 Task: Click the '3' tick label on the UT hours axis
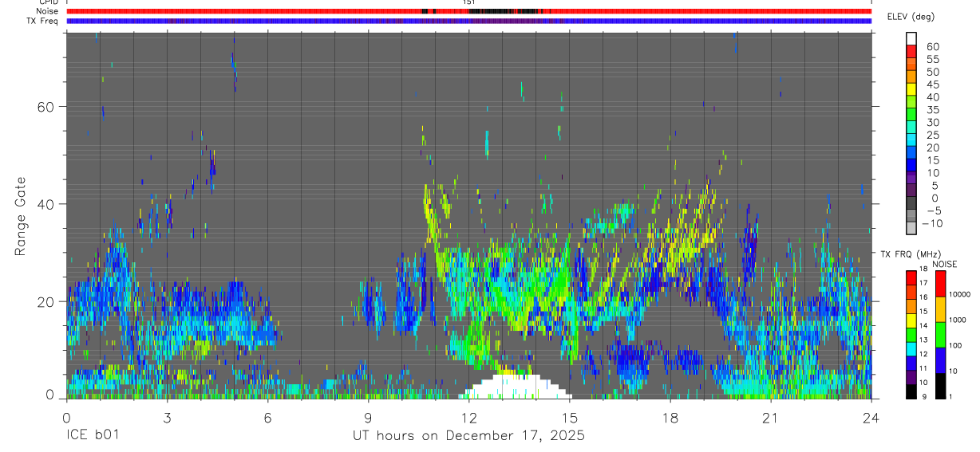167,418
